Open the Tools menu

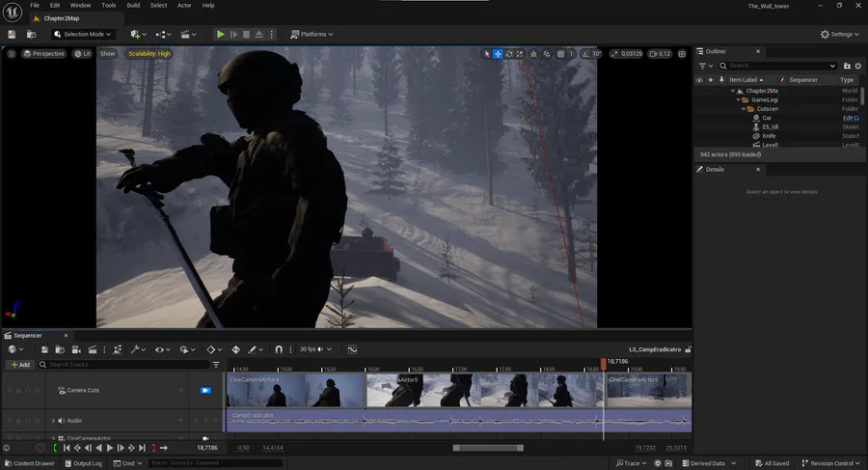click(x=108, y=5)
